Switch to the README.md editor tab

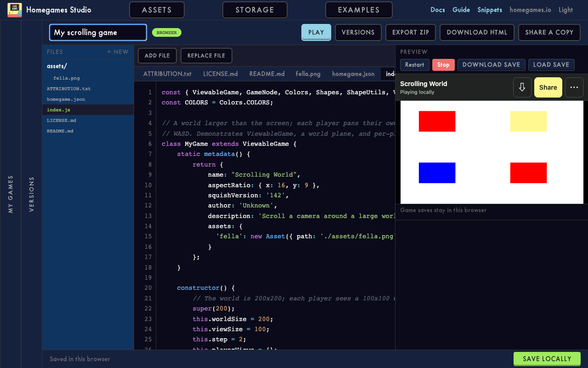point(267,74)
